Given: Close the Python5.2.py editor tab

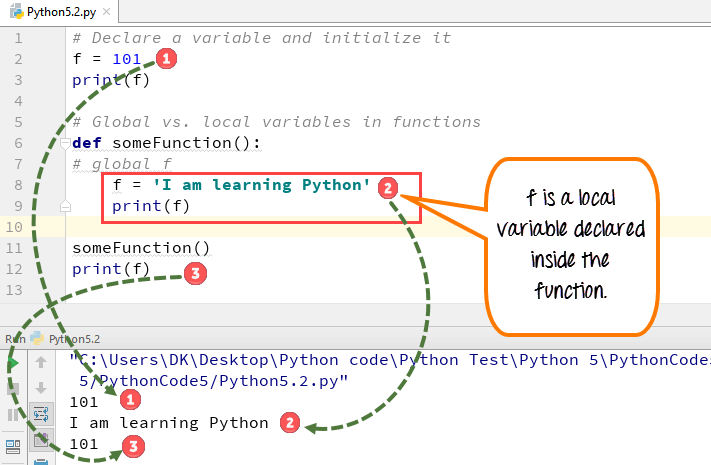Looking at the screenshot, I should (x=106, y=12).
